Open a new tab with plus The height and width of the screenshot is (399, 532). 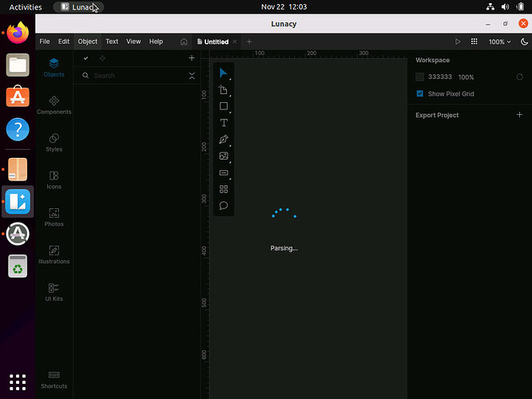(x=249, y=41)
